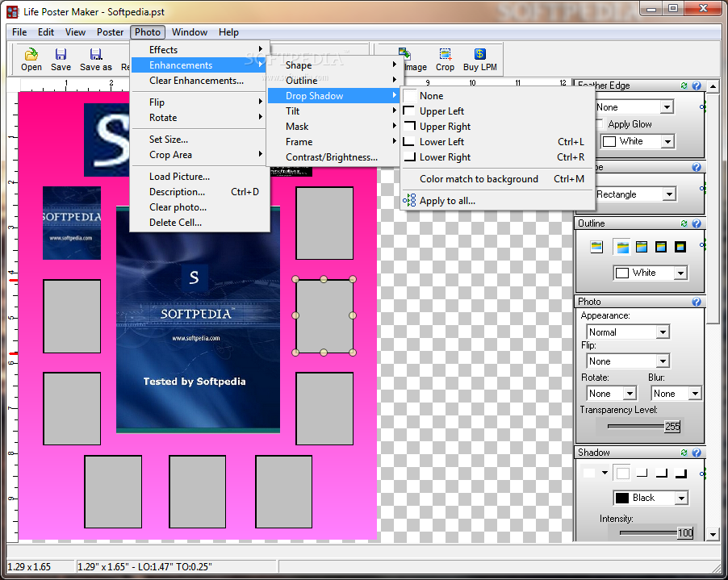The width and height of the screenshot is (728, 580).
Task: Click the Save floppy disk icon
Action: coord(61,54)
